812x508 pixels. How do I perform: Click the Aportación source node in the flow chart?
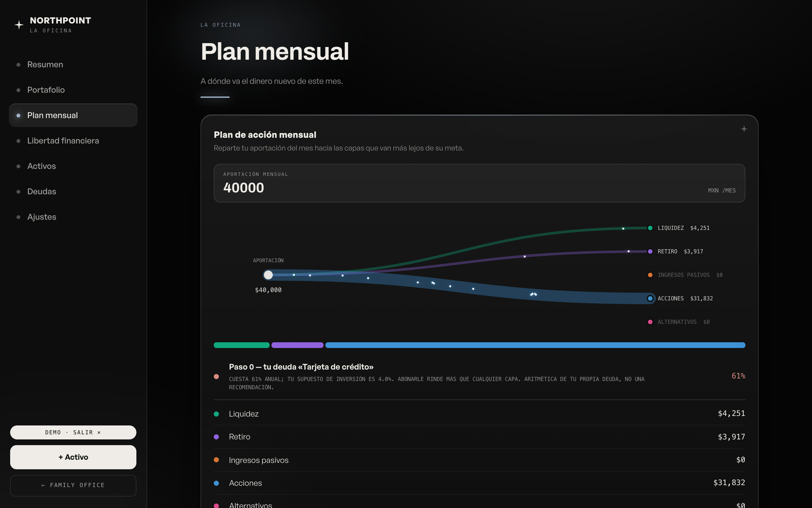[268, 275]
